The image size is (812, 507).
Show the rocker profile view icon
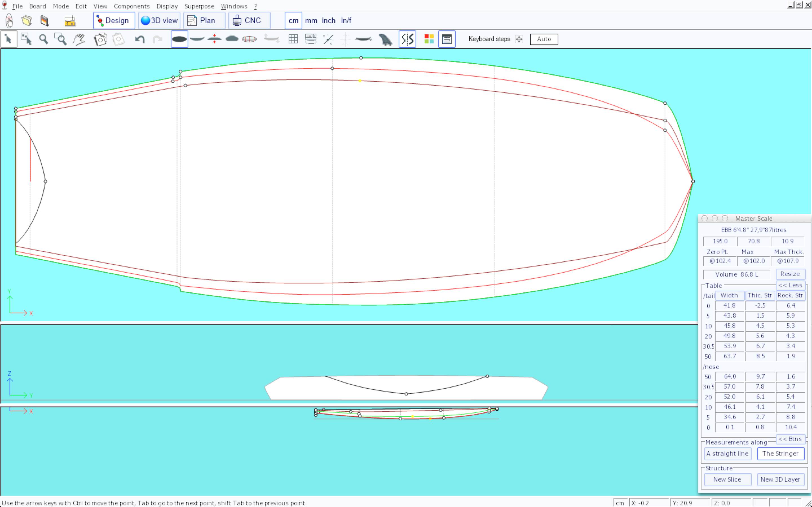coord(197,39)
